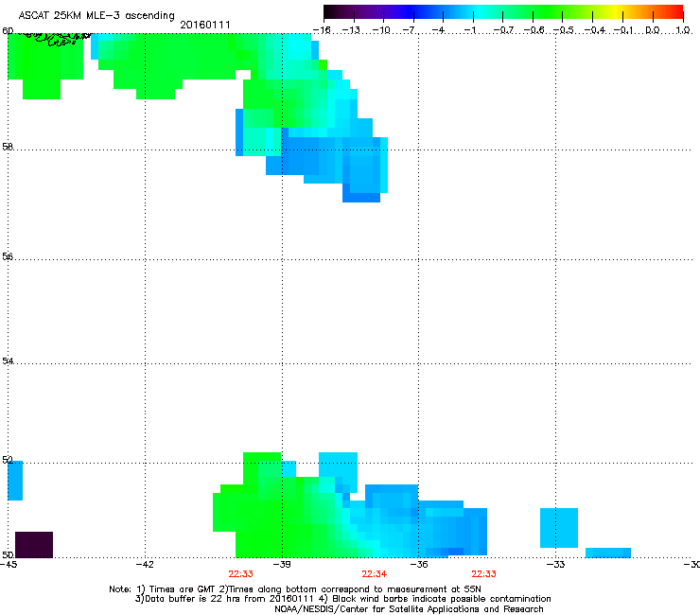
Task: Click the isolated cyan block above the -33 label
Action: coord(559,528)
